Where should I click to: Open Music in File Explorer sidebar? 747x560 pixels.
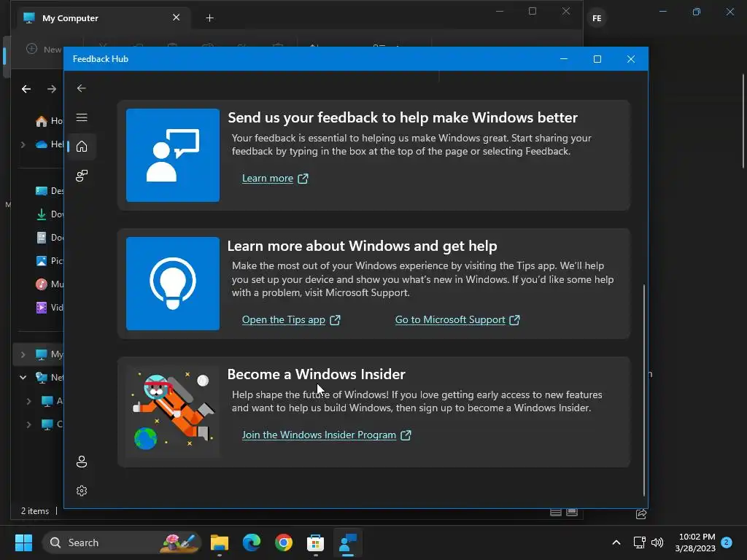[x=49, y=284]
